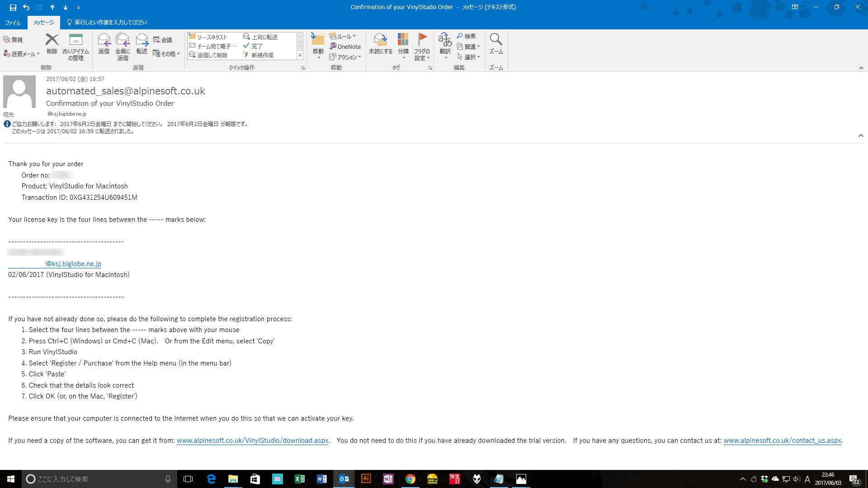Click the Cortana search box
This screenshot has width=868, height=488.
pos(99,479)
